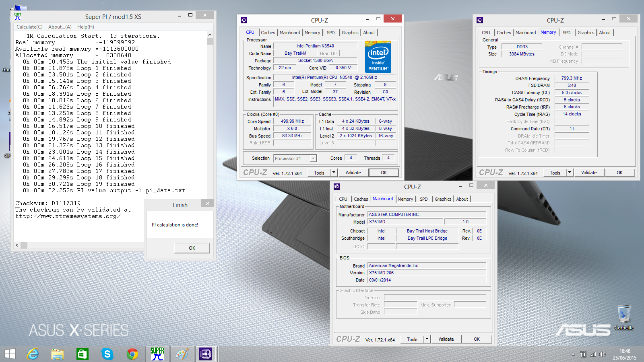Expand Tools dropdown arrow in CPU tab window
The width and height of the screenshot is (644, 362).
[334, 173]
